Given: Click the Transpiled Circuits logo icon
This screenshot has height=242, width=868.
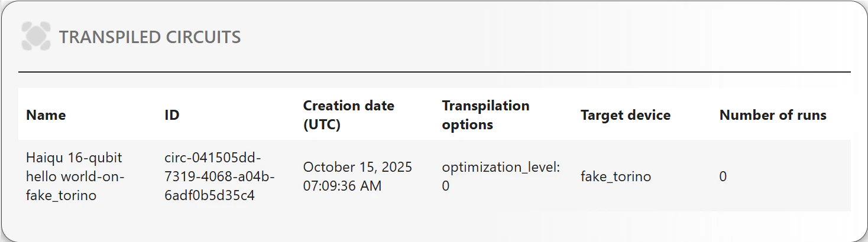Looking at the screenshot, I should tap(35, 36).
